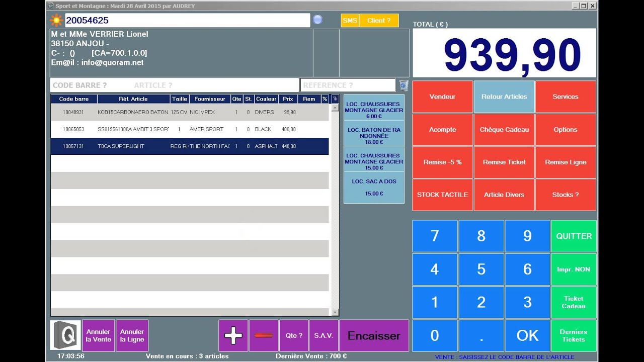This screenshot has width=644, height=362.
Task: Click the SMS button
Action: tap(350, 21)
